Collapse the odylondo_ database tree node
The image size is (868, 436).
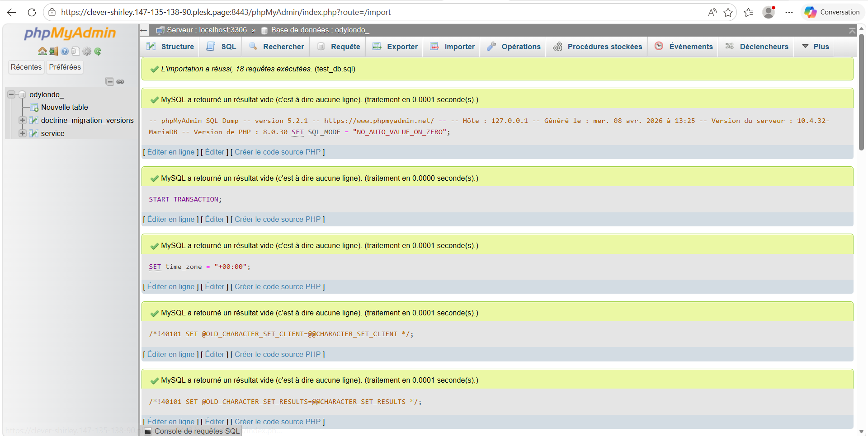(x=11, y=94)
